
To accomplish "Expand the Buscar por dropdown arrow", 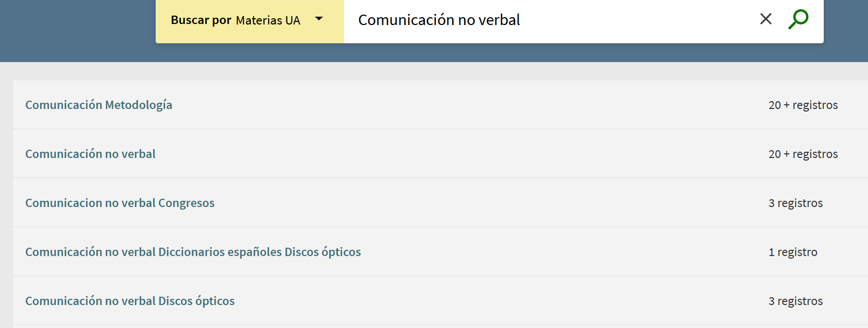I will coord(319,19).
